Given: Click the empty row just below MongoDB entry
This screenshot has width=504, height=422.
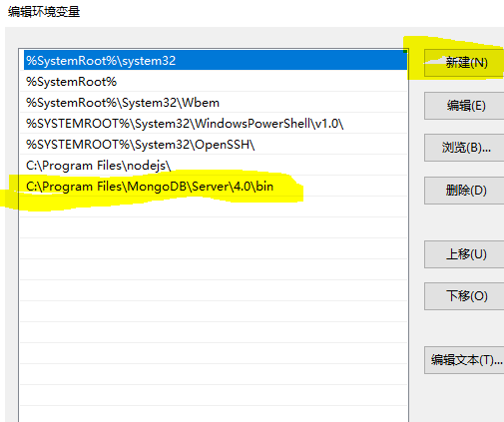Looking at the screenshot, I should pyautogui.click(x=214, y=207).
